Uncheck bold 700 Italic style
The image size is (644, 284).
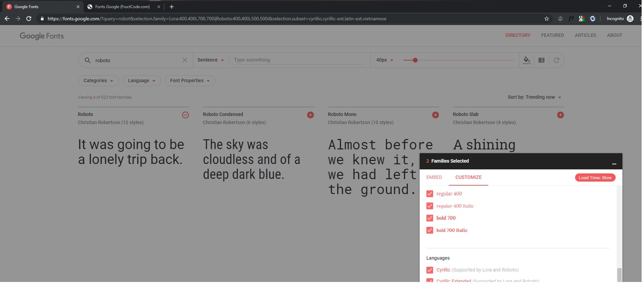(x=429, y=230)
